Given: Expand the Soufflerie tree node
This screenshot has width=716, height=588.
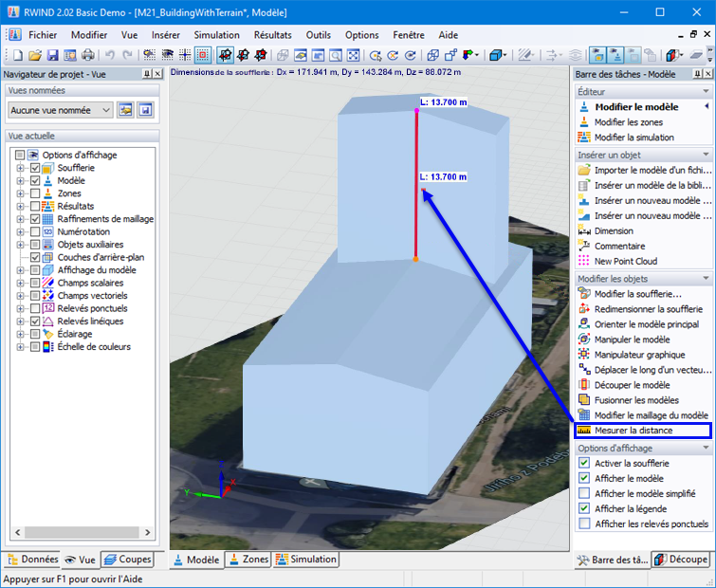Looking at the screenshot, I should pyautogui.click(x=20, y=168).
